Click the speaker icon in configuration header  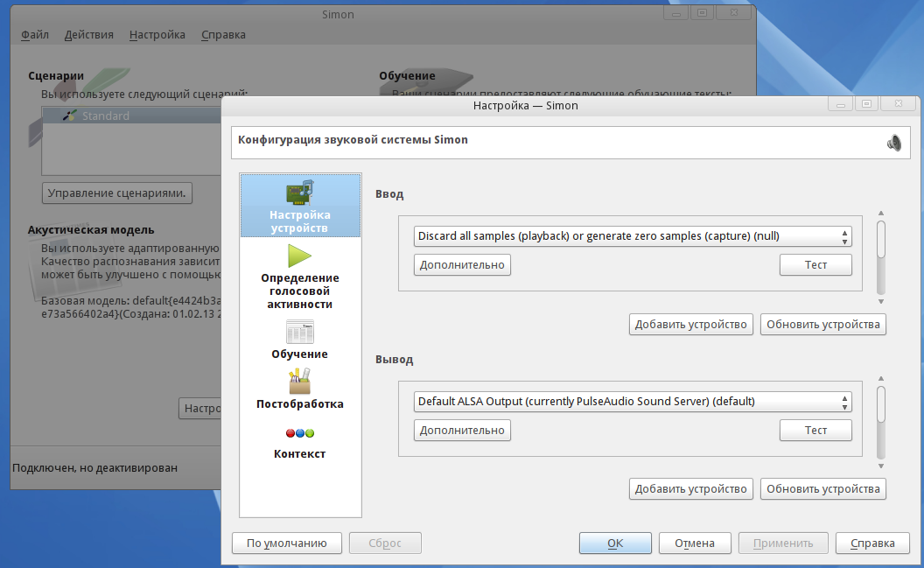894,143
